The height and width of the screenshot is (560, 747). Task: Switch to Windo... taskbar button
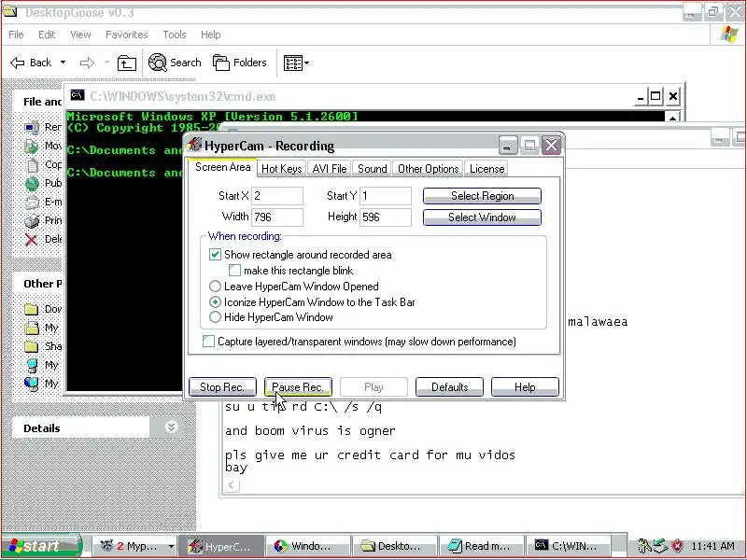coord(307,546)
